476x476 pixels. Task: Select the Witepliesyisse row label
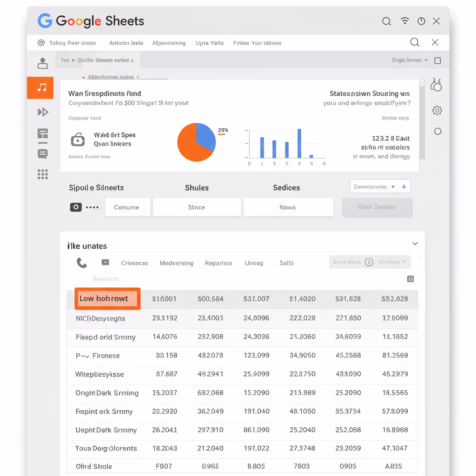click(x=99, y=374)
